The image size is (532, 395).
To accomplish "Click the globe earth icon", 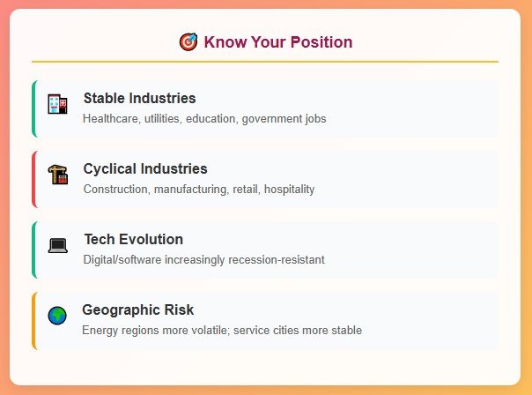I will (x=57, y=316).
